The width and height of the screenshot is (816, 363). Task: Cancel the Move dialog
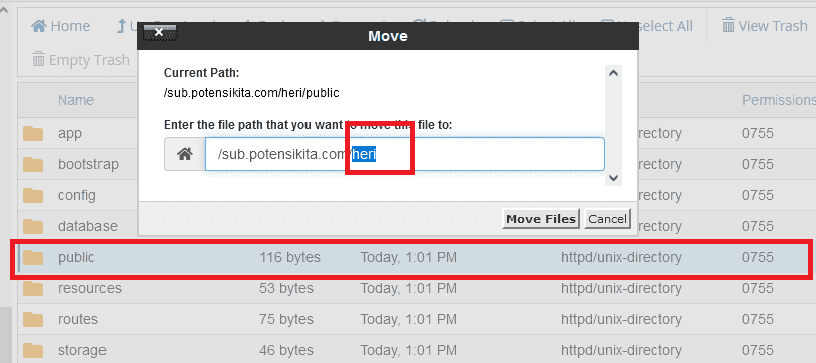tap(607, 219)
